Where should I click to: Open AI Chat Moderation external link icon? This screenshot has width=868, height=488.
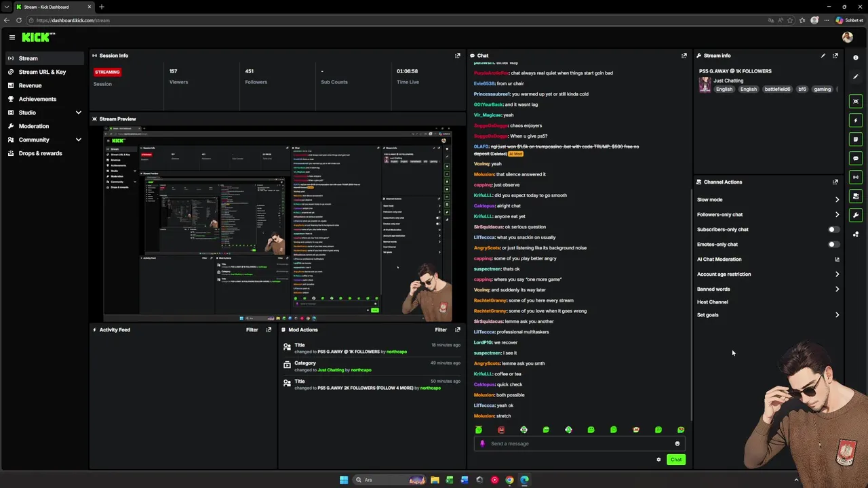point(837,259)
